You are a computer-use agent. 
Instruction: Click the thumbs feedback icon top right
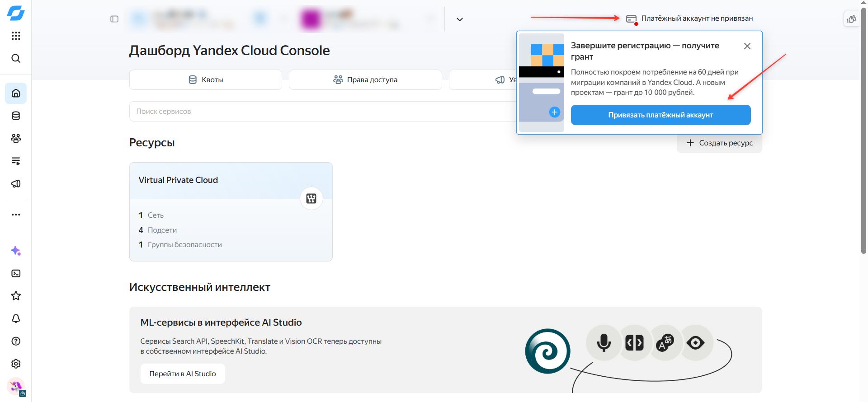pyautogui.click(x=852, y=19)
